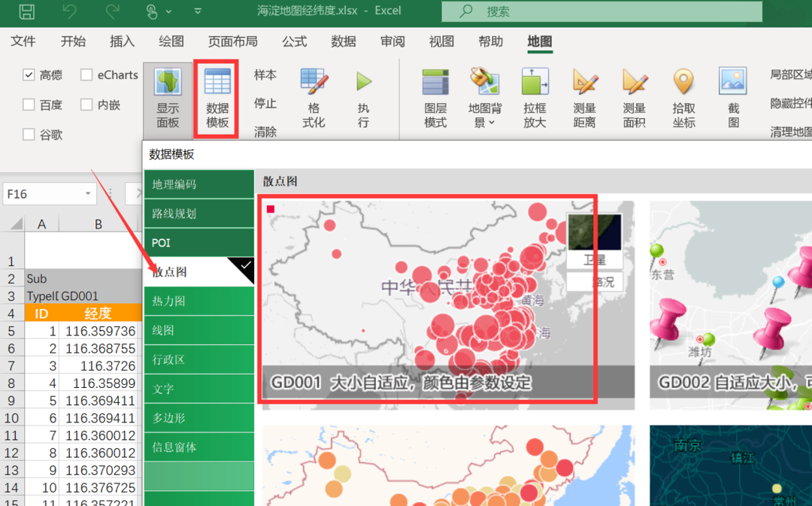This screenshot has width=812, height=506.
Task: Select the 地图 ribbon tab
Action: (x=540, y=41)
